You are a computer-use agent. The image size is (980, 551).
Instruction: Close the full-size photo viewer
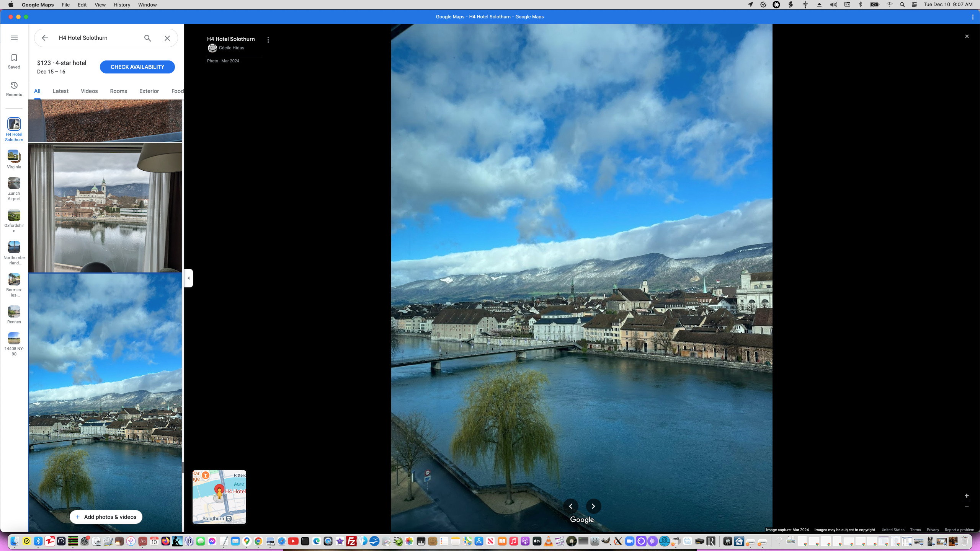click(x=967, y=36)
